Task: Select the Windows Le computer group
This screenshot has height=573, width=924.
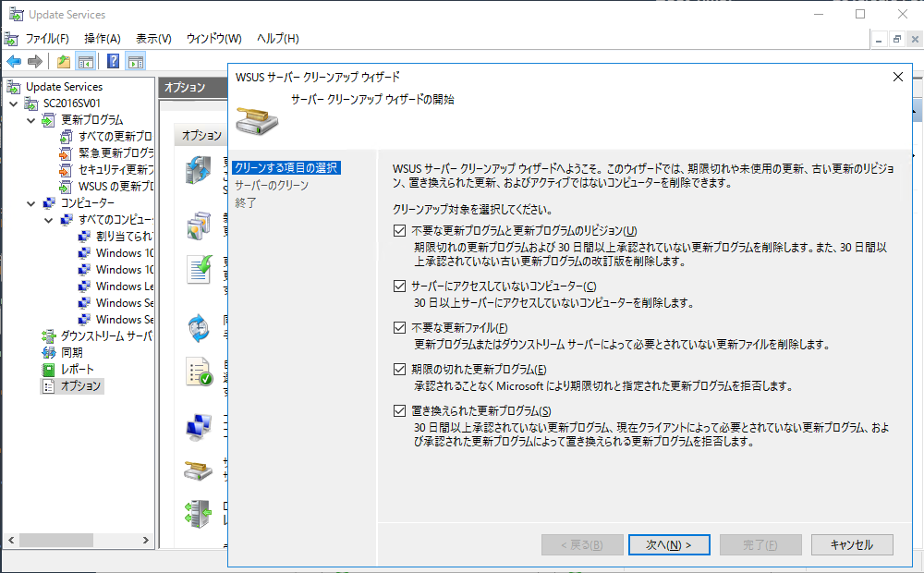Action: pyautogui.click(x=125, y=286)
